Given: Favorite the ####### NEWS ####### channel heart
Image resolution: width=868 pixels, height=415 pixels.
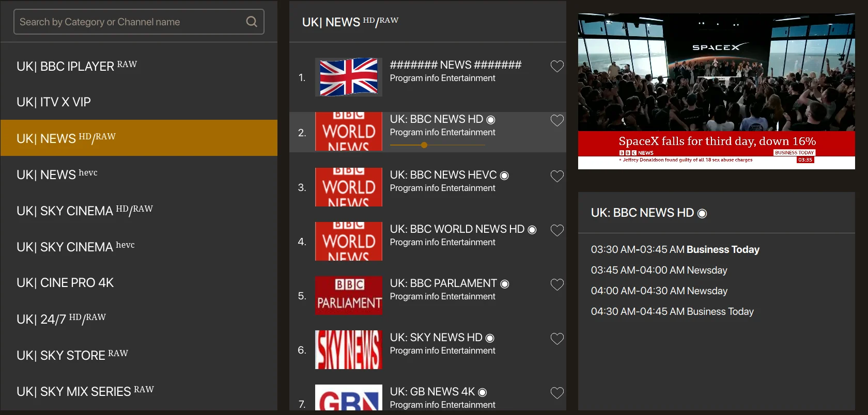Looking at the screenshot, I should pyautogui.click(x=557, y=66).
